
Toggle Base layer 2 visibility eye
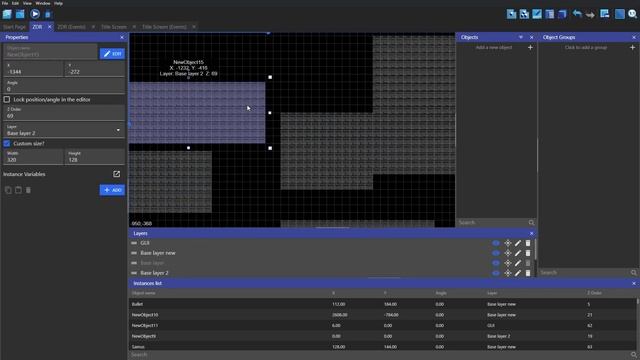pos(496,273)
